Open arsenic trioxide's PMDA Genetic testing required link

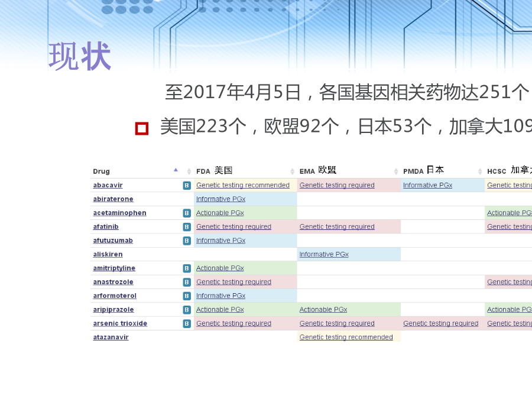click(441, 323)
